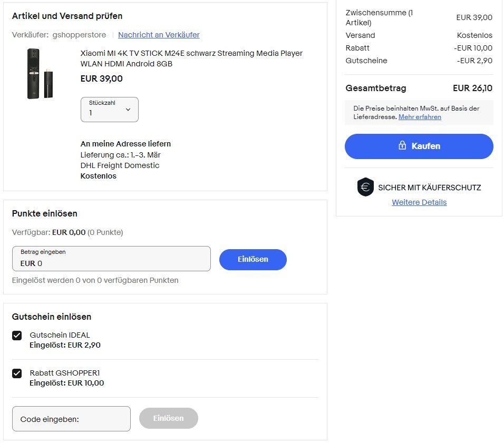Open the Xiaomi TV Stick product thumbnail

pos(40,74)
